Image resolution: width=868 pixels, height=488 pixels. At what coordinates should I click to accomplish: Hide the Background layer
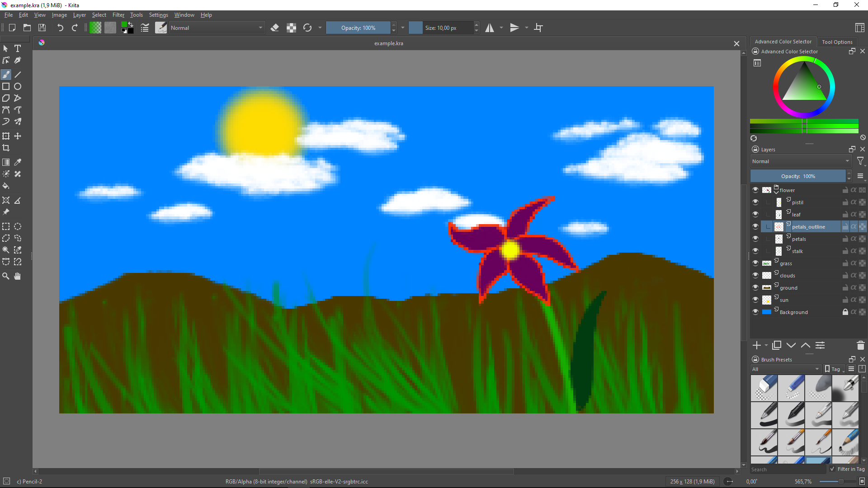pyautogui.click(x=755, y=312)
